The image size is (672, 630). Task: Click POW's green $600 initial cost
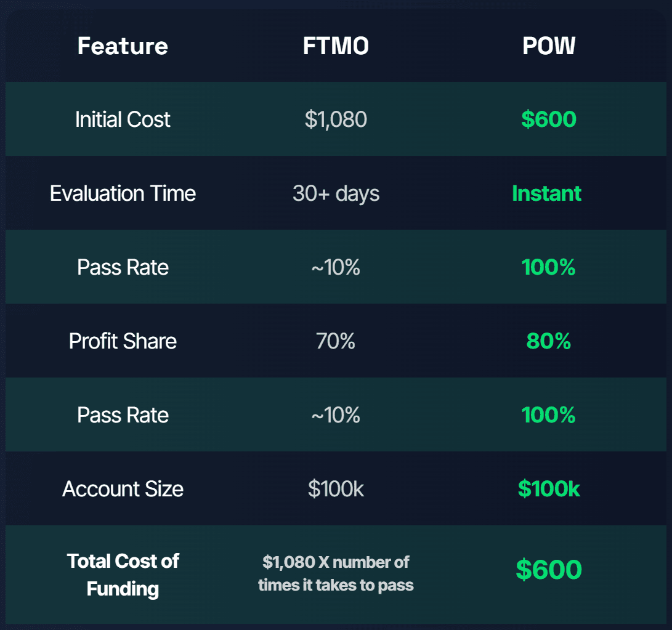point(549,119)
